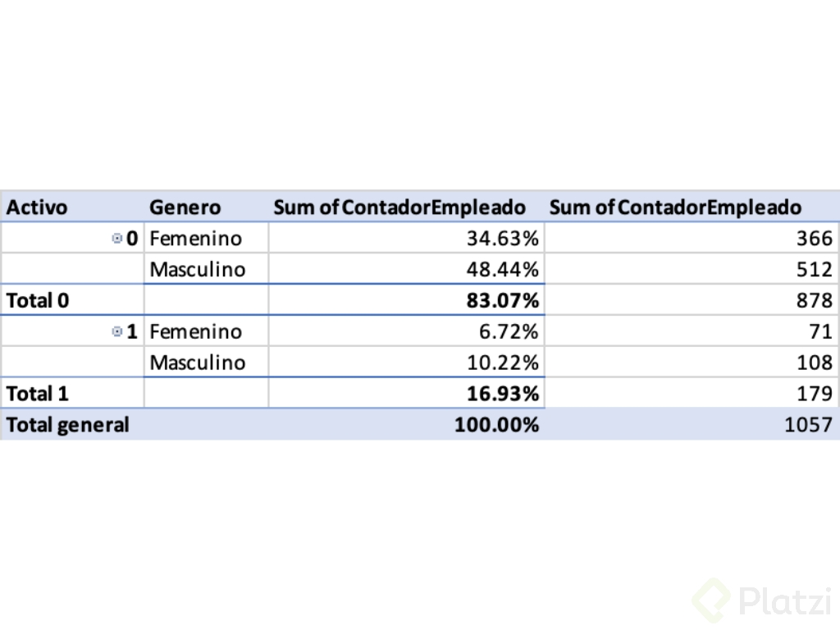
Task: Select the 100.00% grand total cell
Action: (497, 425)
